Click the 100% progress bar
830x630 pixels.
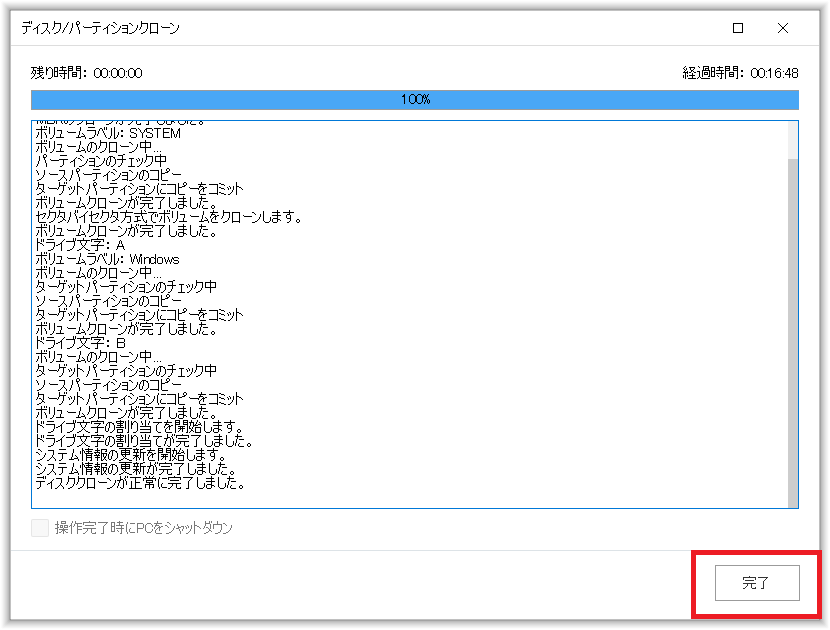(x=414, y=100)
